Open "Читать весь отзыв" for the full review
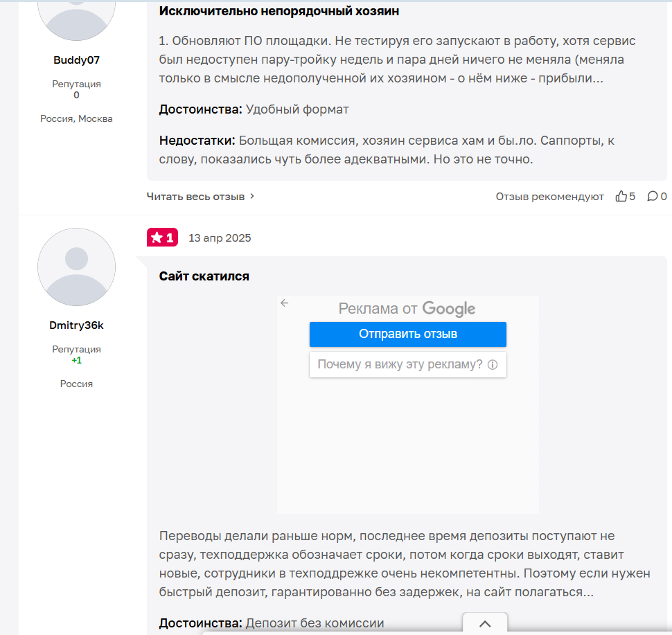 coord(195,197)
